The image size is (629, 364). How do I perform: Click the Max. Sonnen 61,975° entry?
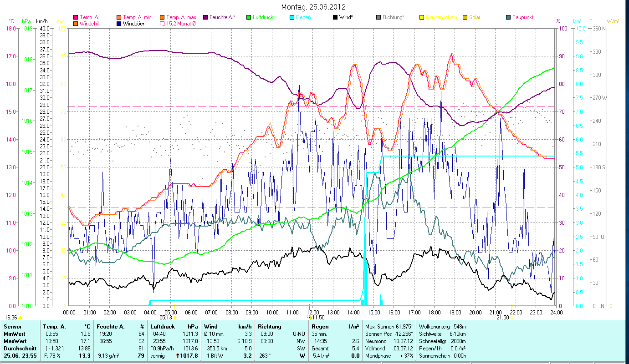point(389,327)
